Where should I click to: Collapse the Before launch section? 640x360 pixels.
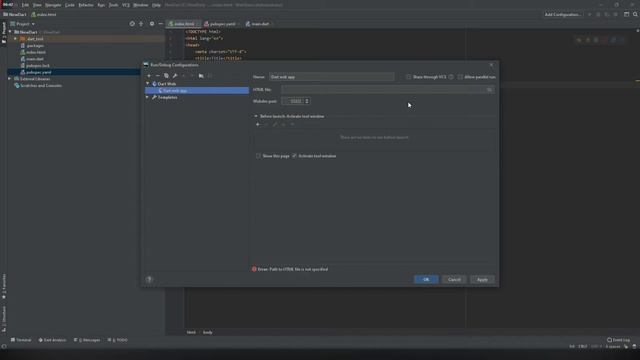pyautogui.click(x=256, y=116)
